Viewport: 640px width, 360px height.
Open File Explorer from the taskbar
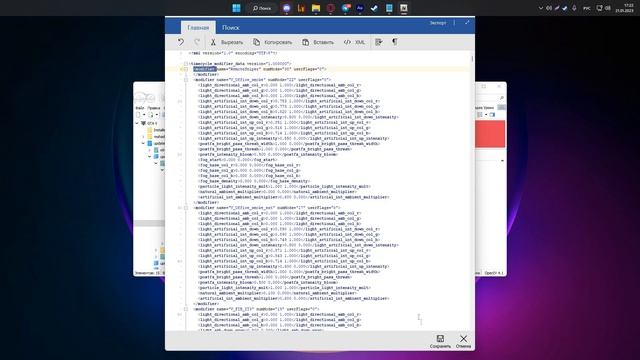point(316,8)
